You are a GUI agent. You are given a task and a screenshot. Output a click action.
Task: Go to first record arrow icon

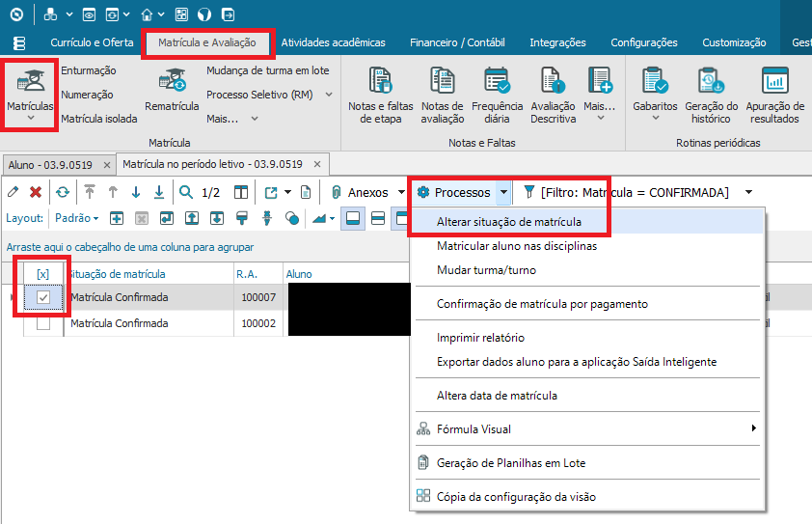point(90,192)
